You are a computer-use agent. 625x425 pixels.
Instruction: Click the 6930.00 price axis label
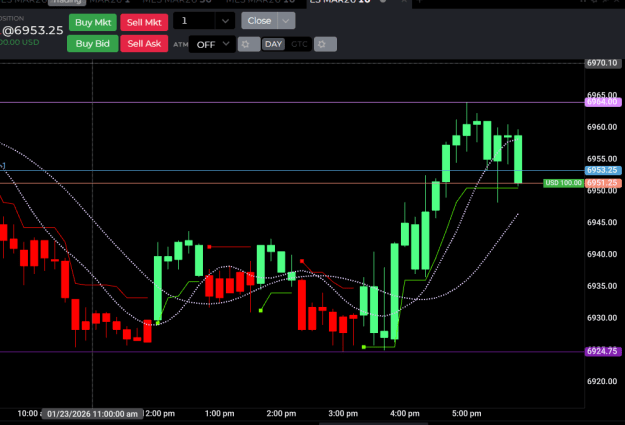click(x=602, y=318)
